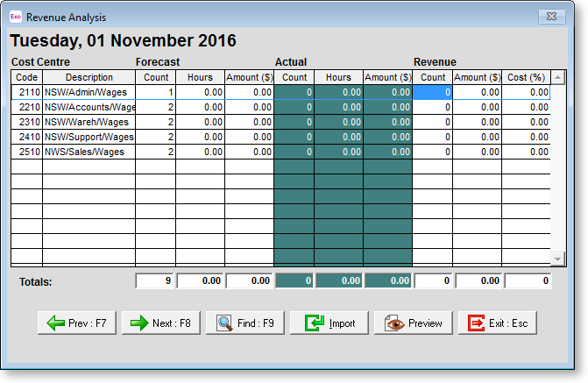Click the Description column header
Image resolution: width=588 pixels, height=383 pixels.
coord(89,77)
